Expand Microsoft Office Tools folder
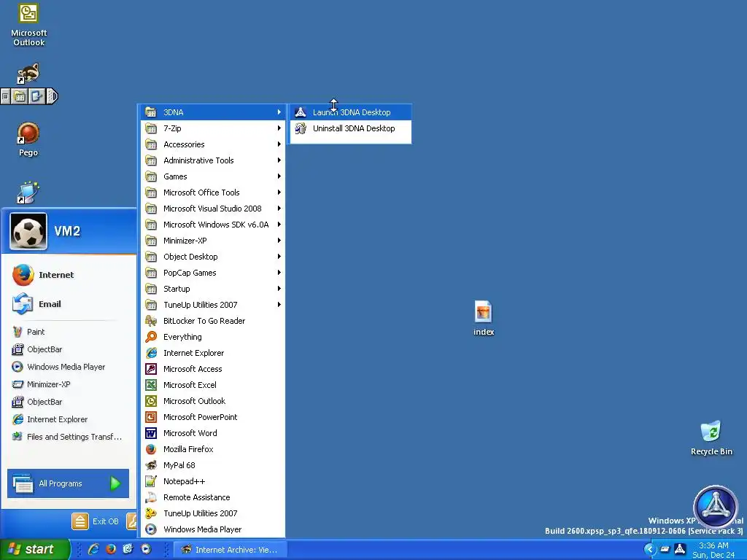 [213, 192]
